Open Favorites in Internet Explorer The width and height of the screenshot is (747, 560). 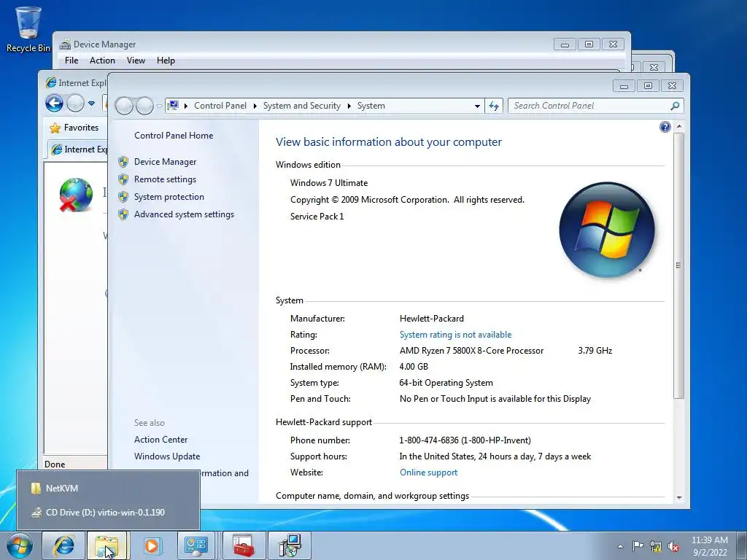[74, 128]
